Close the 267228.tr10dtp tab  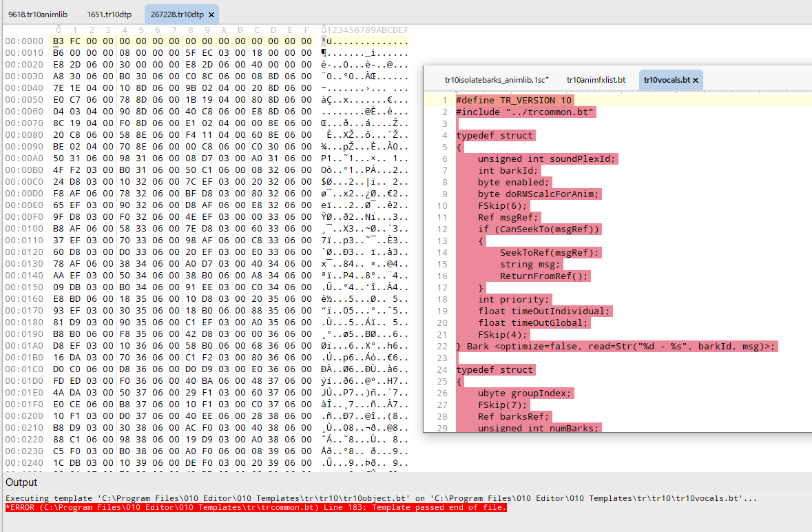click(x=211, y=14)
